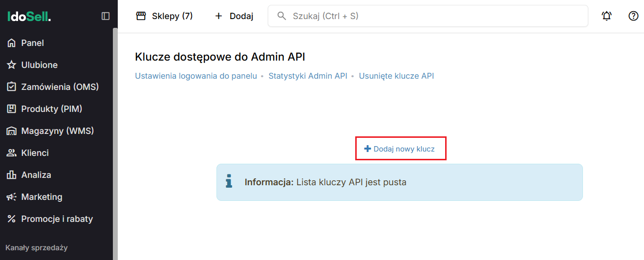Open Statystyki Admin API link

click(307, 76)
